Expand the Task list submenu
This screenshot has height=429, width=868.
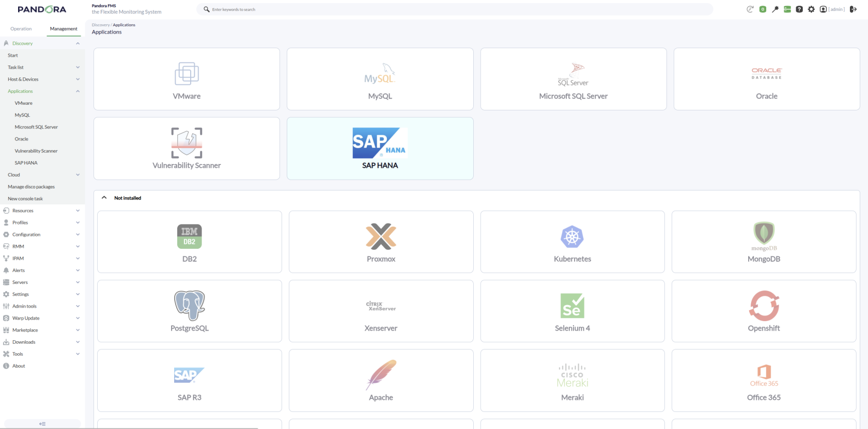(x=78, y=67)
